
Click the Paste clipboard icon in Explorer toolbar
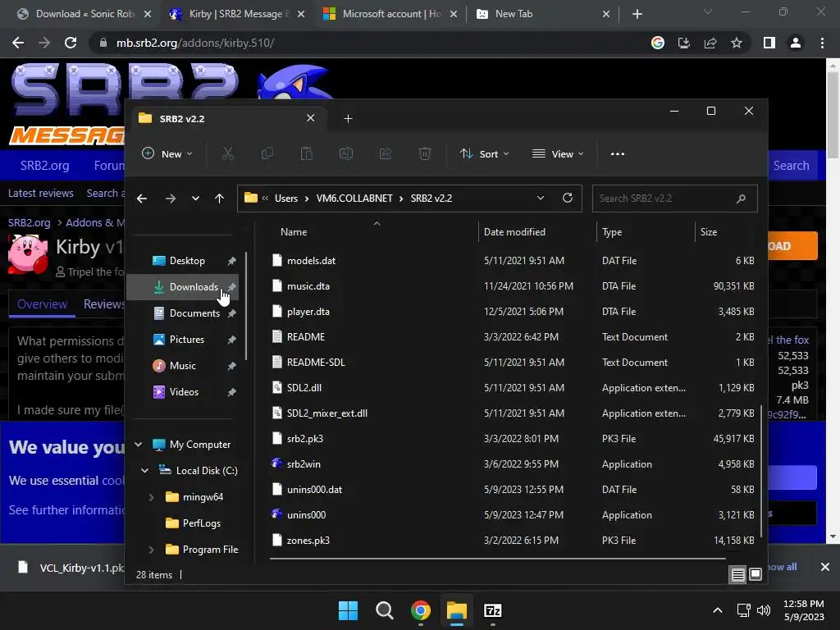click(x=307, y=153)
